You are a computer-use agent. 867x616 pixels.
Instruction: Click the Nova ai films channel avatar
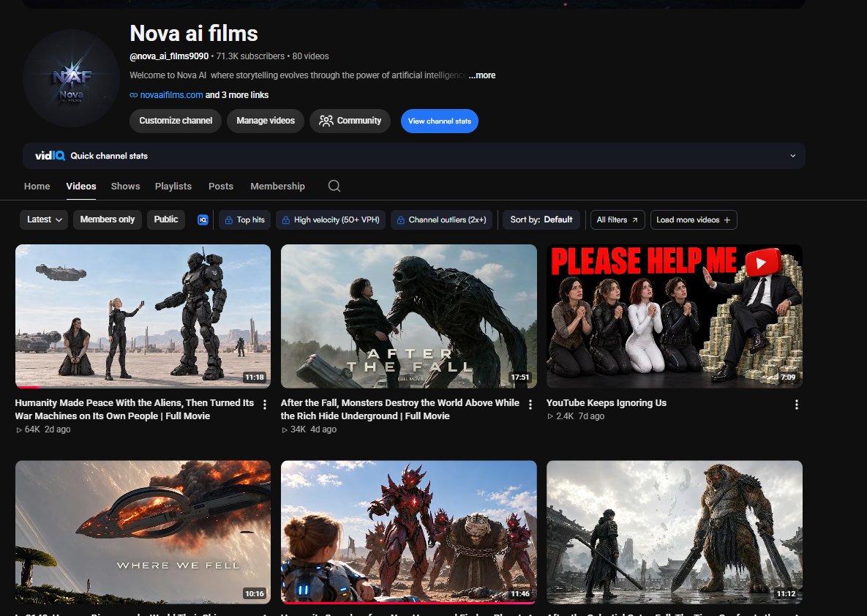[x=71, y=78]
